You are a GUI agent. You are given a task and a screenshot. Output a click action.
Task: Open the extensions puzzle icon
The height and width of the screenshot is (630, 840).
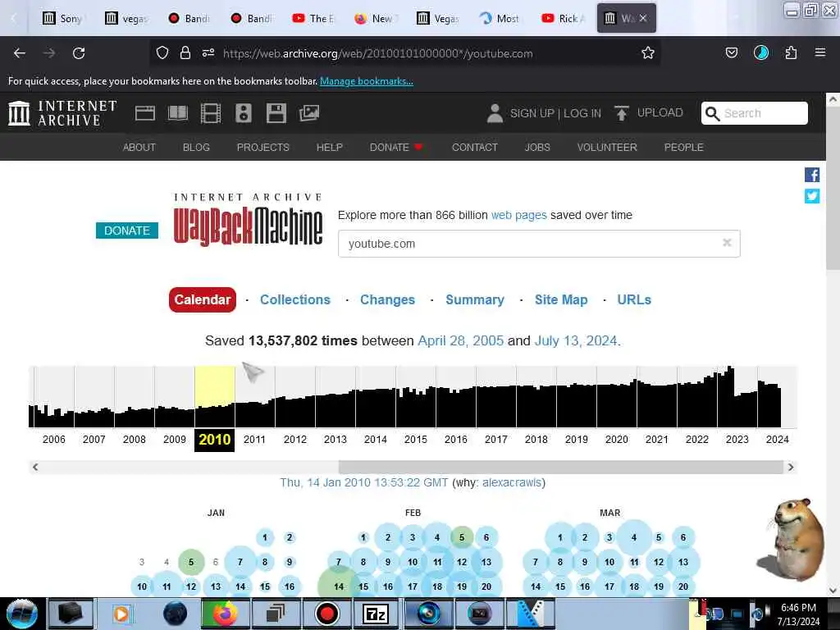tap(791, 52)
